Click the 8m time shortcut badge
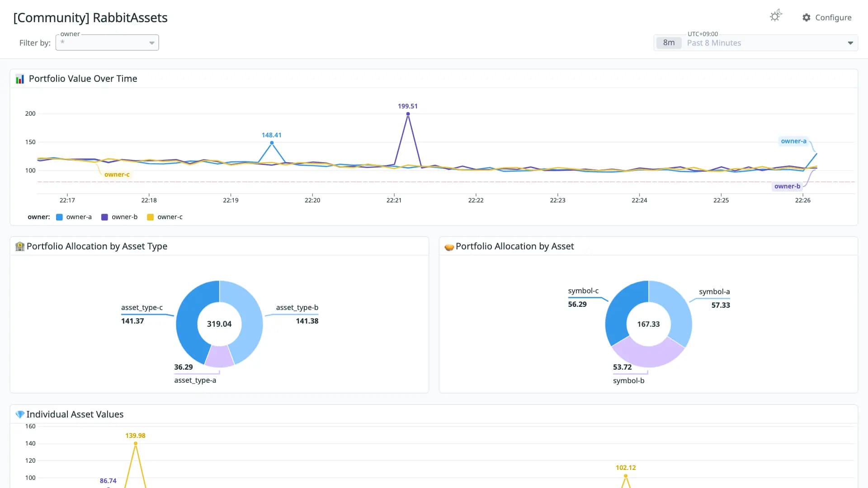The width and height of the screenshot is (868, 488). click(669, 43)
